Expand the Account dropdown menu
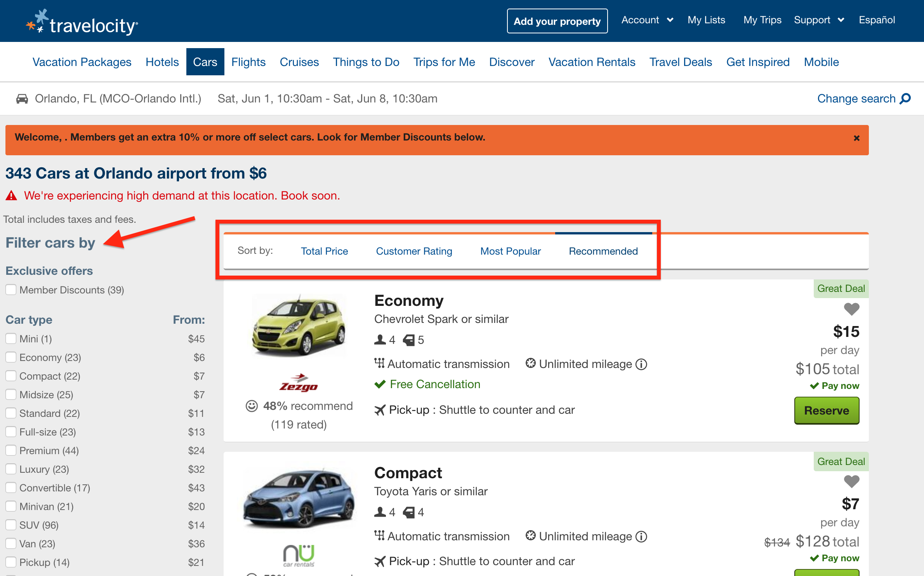 click(647, 20)
